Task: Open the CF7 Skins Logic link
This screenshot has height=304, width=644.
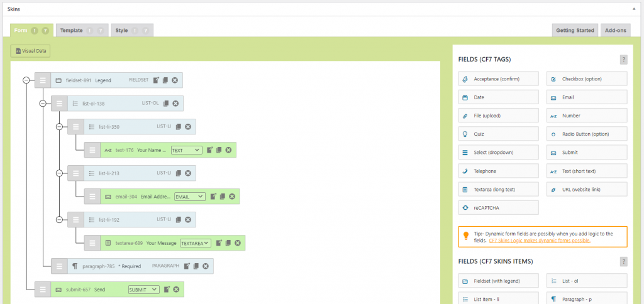Action: click(540, 241)
